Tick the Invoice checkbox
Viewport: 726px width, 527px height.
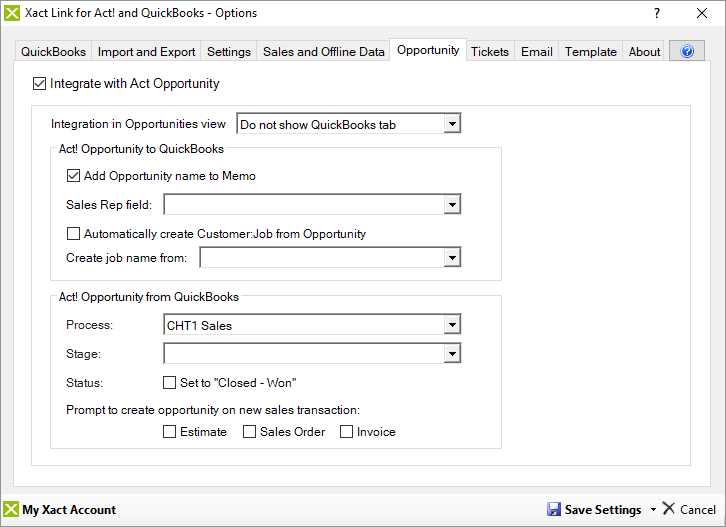click(346, 432)
